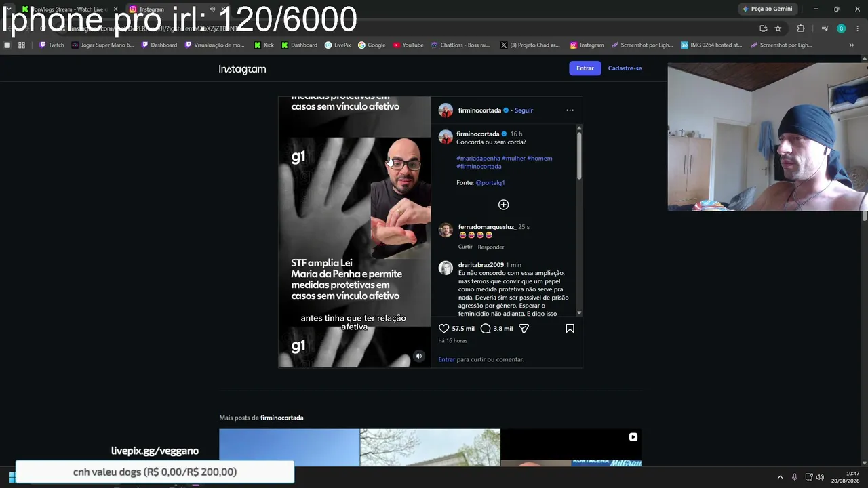Viewport: 868px width, 488px height.
Task: Open fernadomarquesluz_ profile picture
Action: tap(446, 230)
